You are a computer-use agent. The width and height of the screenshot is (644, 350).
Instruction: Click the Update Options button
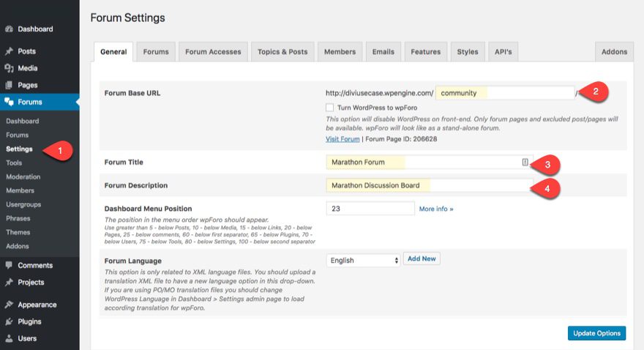coord(596,333)
